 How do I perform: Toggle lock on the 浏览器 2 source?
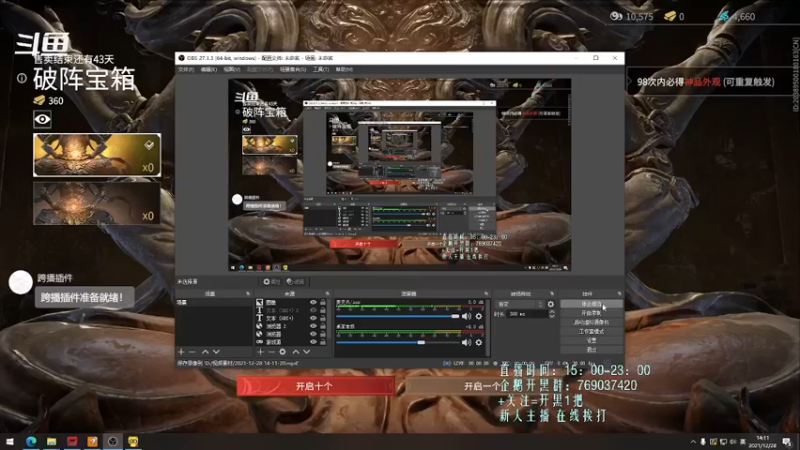click(322, 326)
